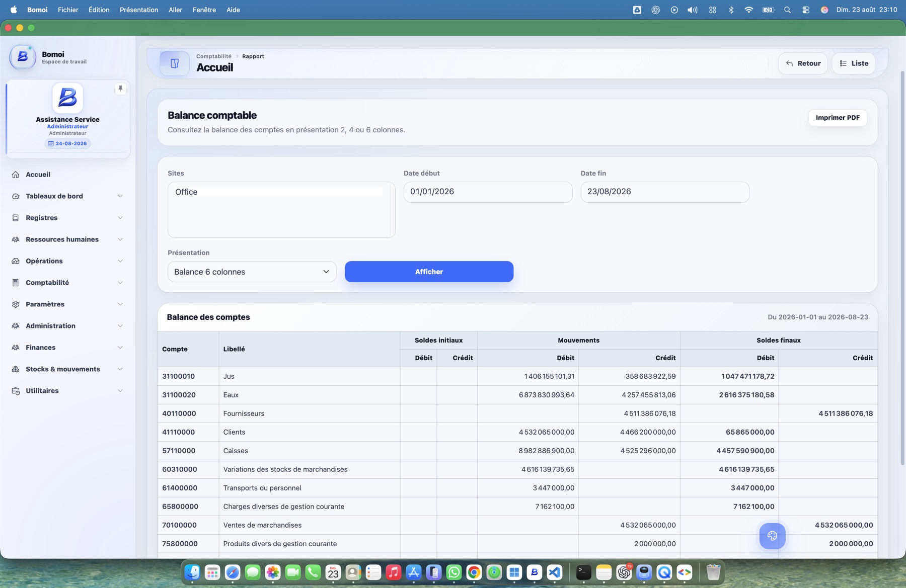Click the Fournisseurs row label
This screenshot has width=906, height=588.
point(244,413)
